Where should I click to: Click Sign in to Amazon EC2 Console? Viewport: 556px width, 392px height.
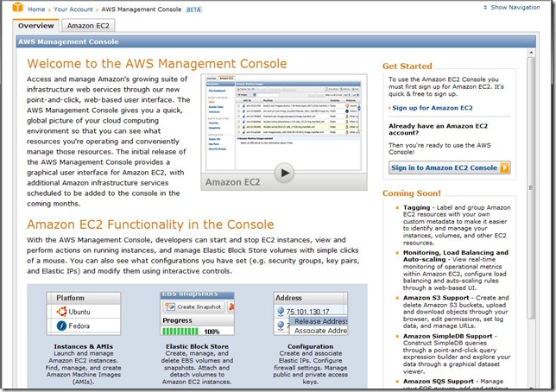[449, 168]
